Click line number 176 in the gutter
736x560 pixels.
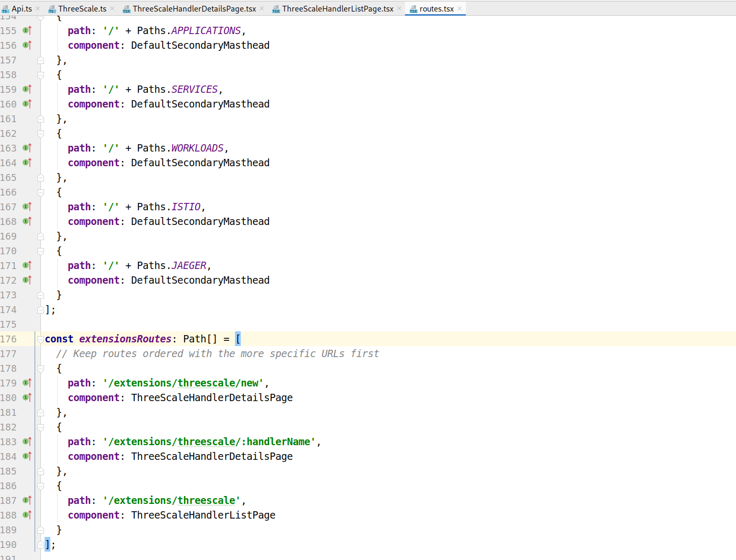tap(8, 339)
